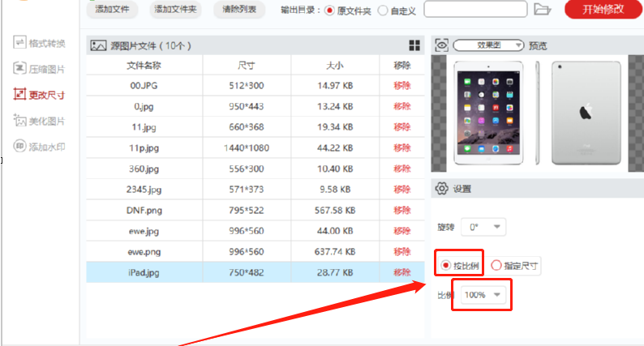Select the 指定尺寸 specified size radio option

pyautogui.click(x=496, y=266)
